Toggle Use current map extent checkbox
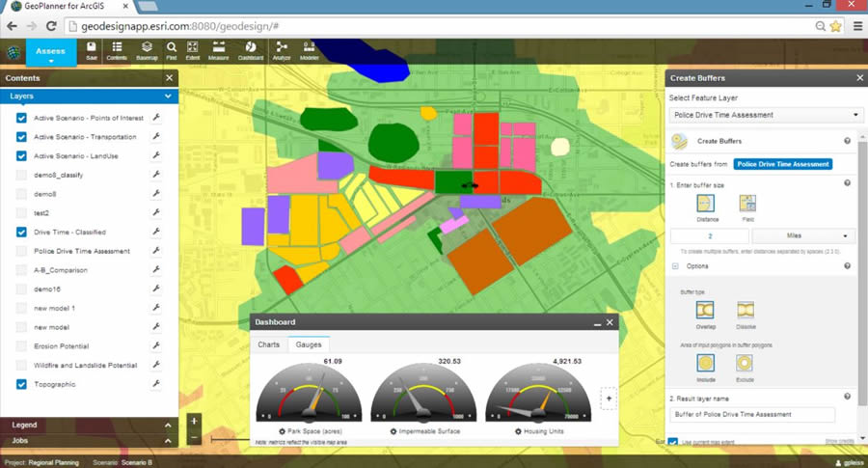The height and width of the screenshot is (468, 868). pyautogui.click(x=672, y=442)
